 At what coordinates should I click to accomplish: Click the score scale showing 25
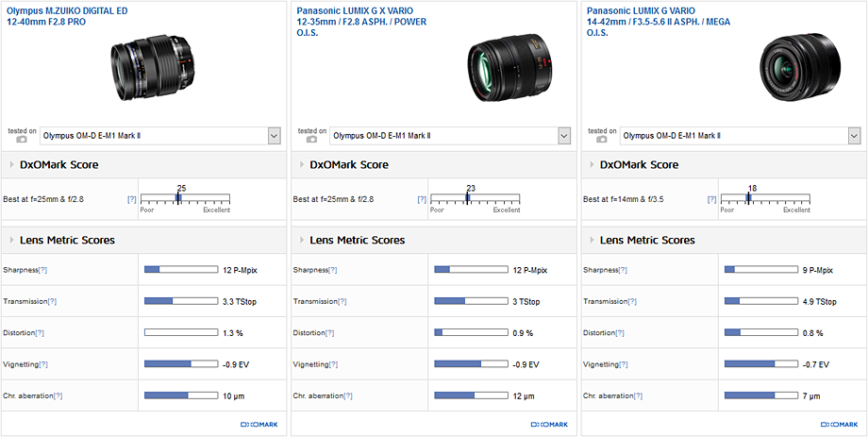185,199
